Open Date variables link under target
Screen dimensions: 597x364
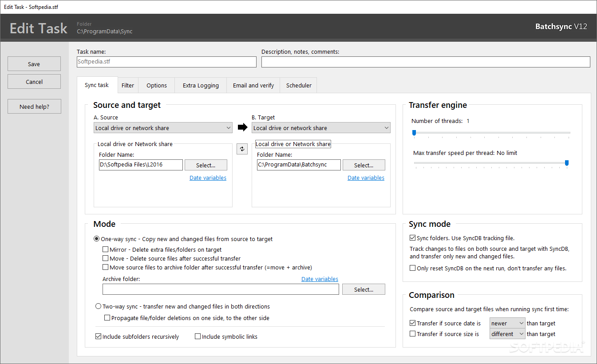click(366, 178)
